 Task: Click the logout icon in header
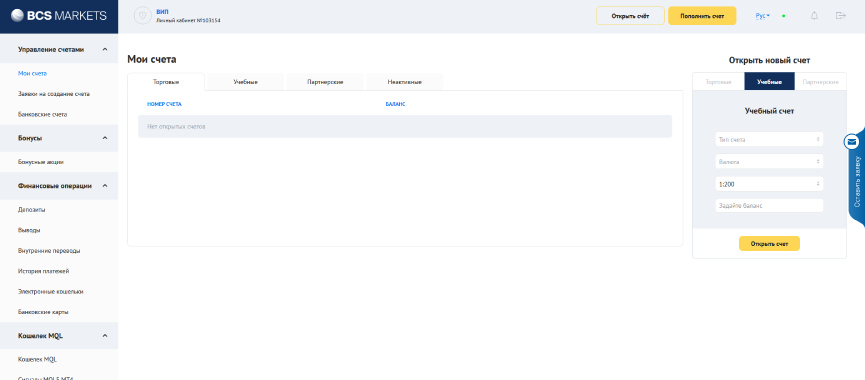[x=841, y=15]
